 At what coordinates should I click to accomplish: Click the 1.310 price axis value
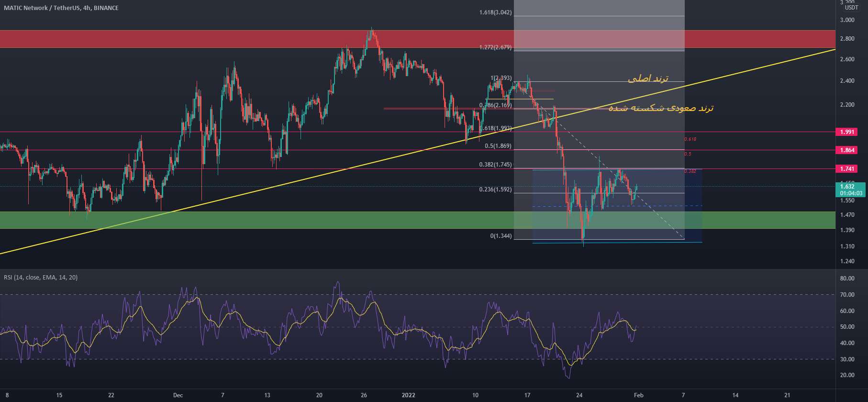(x=847, y=246)
